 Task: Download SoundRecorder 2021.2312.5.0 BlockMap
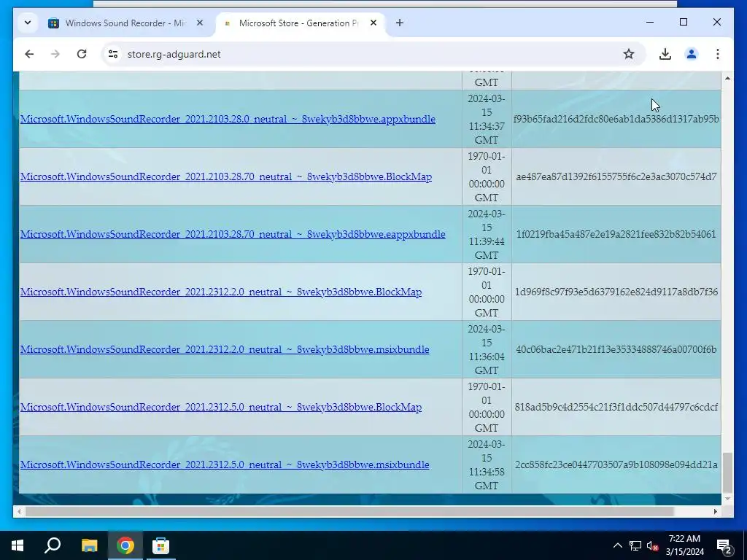point(220,407)
